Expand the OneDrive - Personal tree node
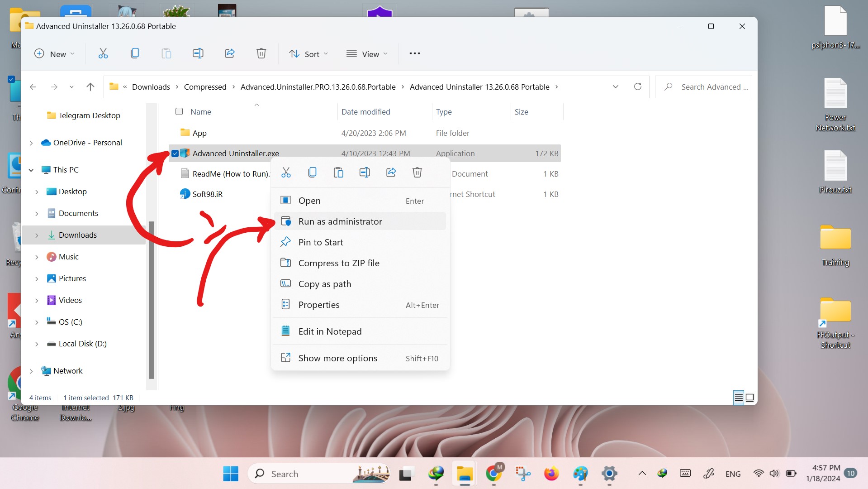This screenshot has width=868, height=489. tap(31, 143)
